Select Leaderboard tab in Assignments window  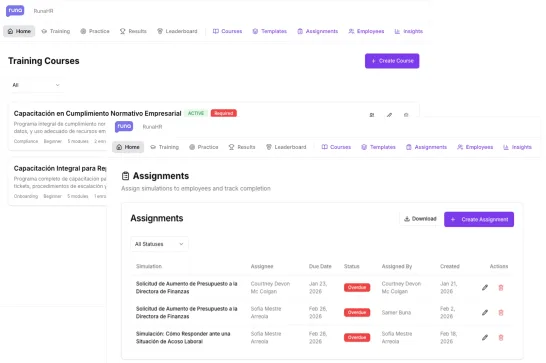click(286, 147)
